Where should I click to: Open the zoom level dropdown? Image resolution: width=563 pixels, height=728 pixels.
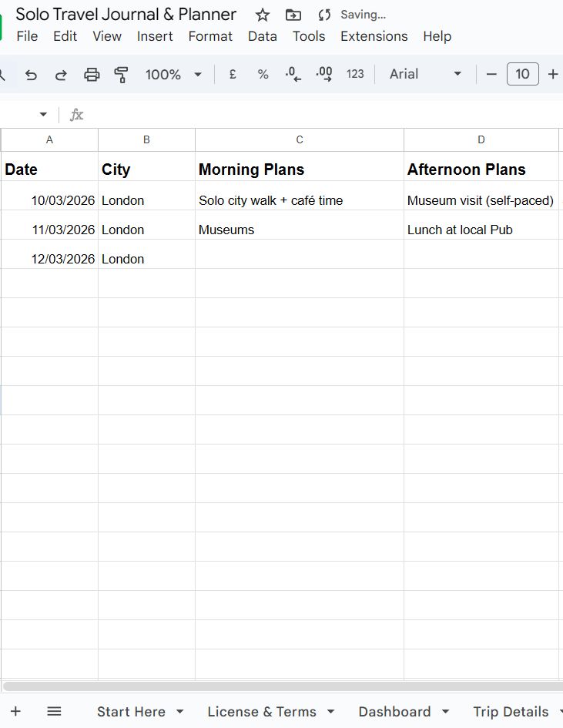pos(173,75)
